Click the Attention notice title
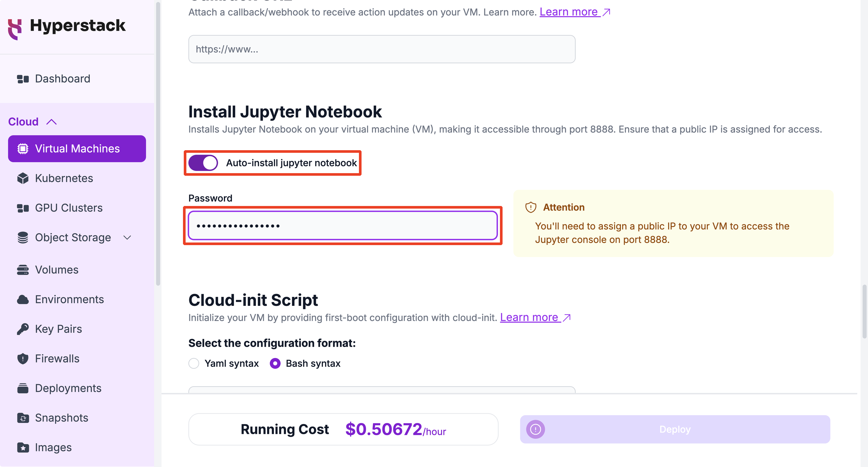The width and height of the screenshot is (868, 467). [x=564, y=207]
